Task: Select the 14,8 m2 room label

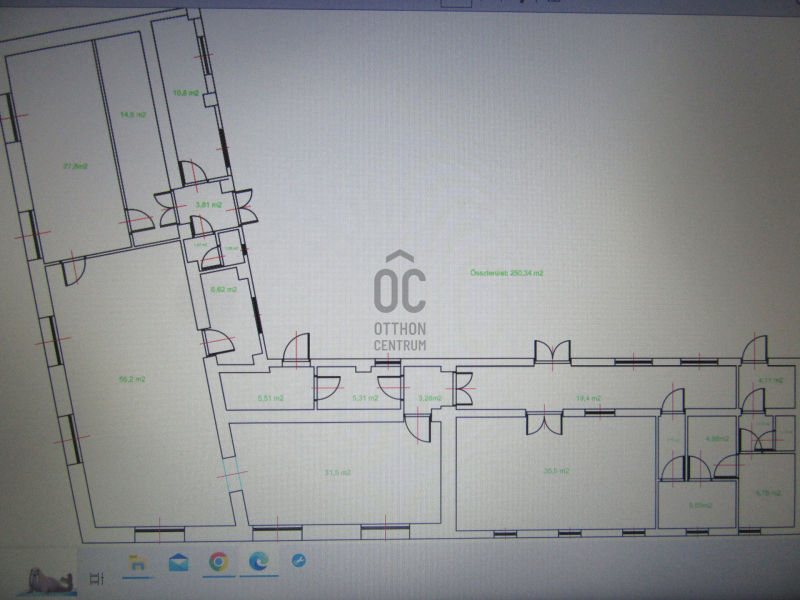Action: (133, 115)
